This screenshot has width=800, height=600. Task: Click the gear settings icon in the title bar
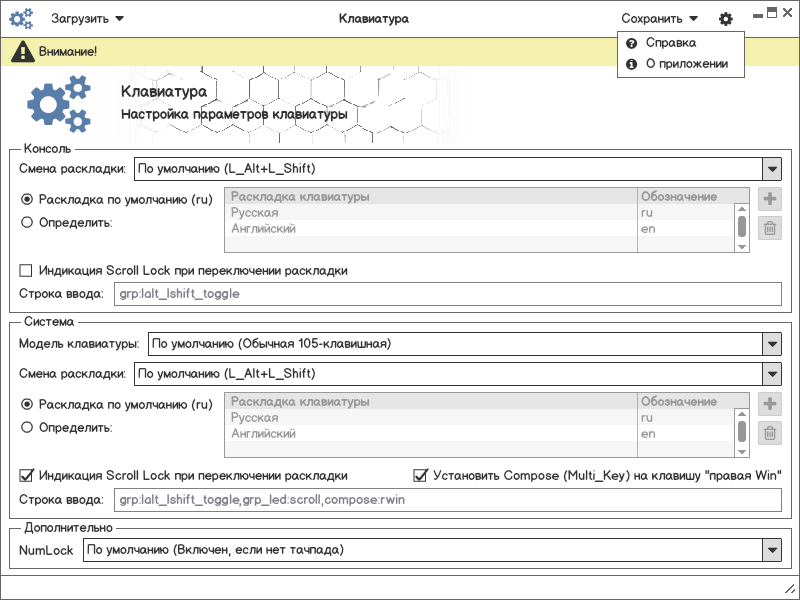click(726, 19)
